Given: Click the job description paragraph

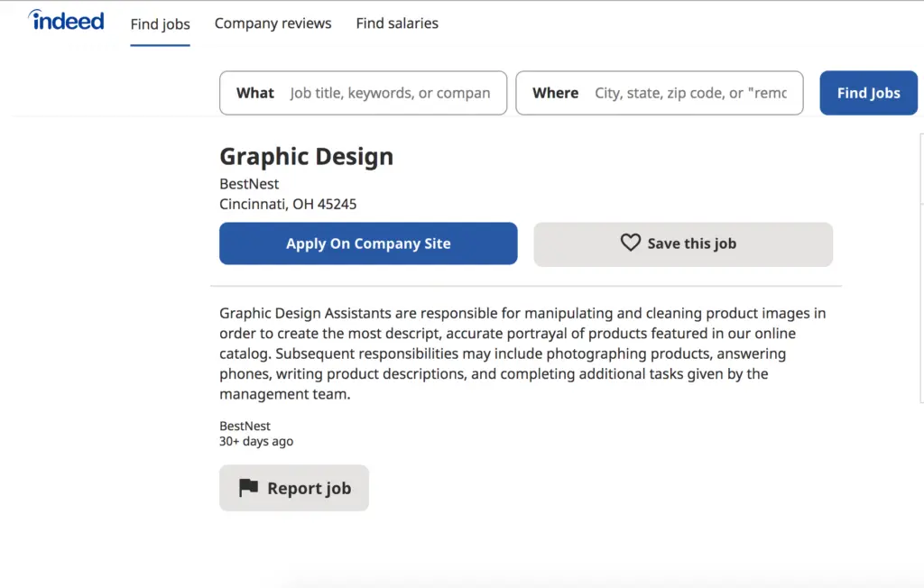Looking at the screenshot, I should pos(522,354).
